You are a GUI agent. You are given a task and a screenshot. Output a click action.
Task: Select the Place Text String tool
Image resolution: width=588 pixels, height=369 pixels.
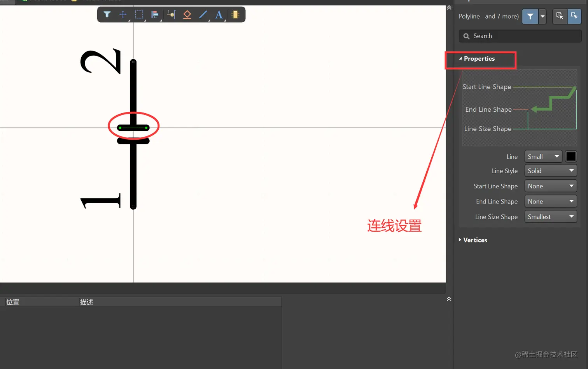(219, 15)
